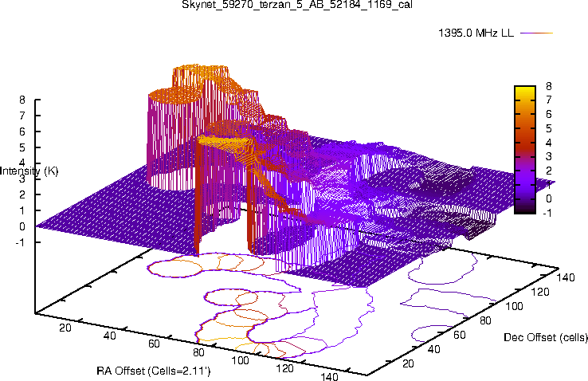Click tick 20 on the RA Offset axis

65,328
